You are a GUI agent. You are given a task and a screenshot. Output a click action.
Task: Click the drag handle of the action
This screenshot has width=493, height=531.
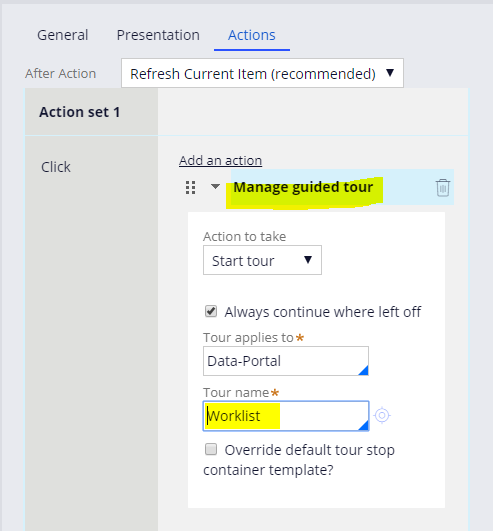[191, 187]
